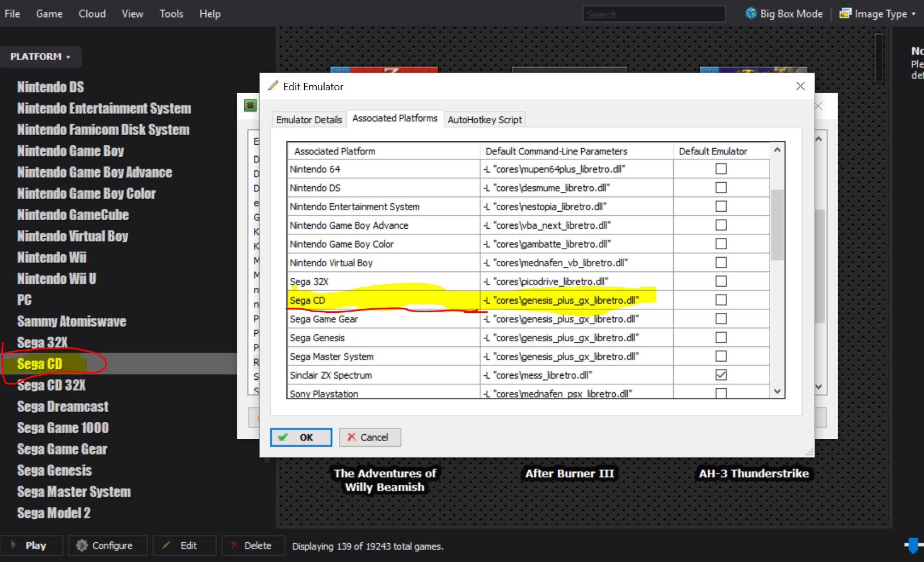The width and height of the screenshot is (924, 562).
Task: Click the platforms table scroll up arrow
Action: (778, 150)
